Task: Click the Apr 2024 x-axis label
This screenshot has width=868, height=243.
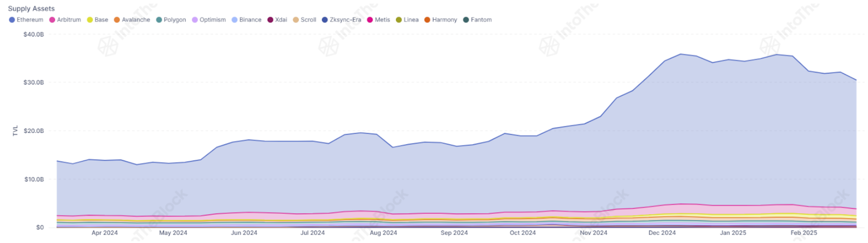Action: coord(105,233)
